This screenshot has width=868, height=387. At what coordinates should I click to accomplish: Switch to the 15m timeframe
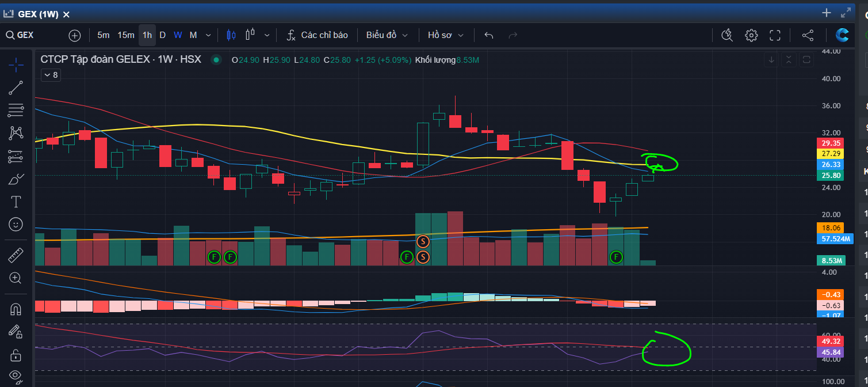point(126,35)
